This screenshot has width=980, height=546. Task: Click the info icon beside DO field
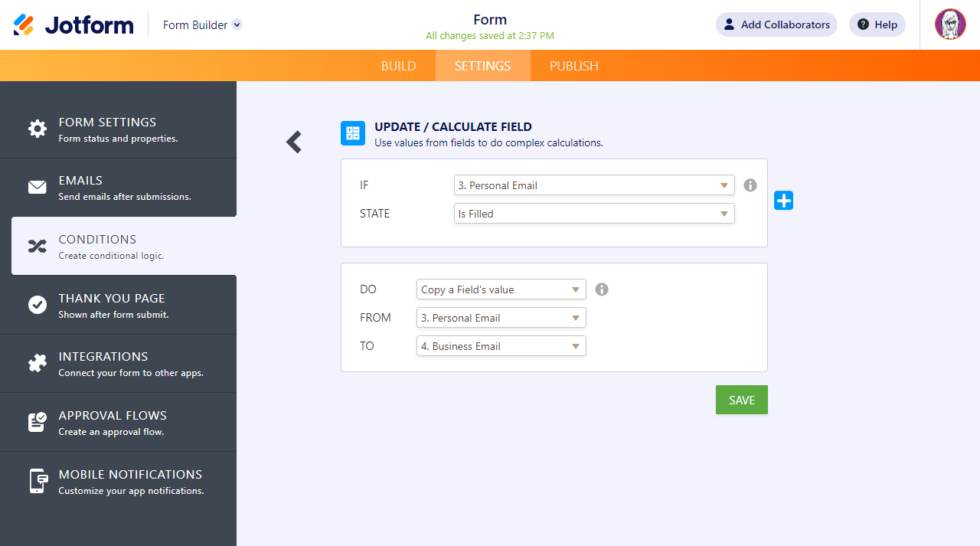(602, 289)
